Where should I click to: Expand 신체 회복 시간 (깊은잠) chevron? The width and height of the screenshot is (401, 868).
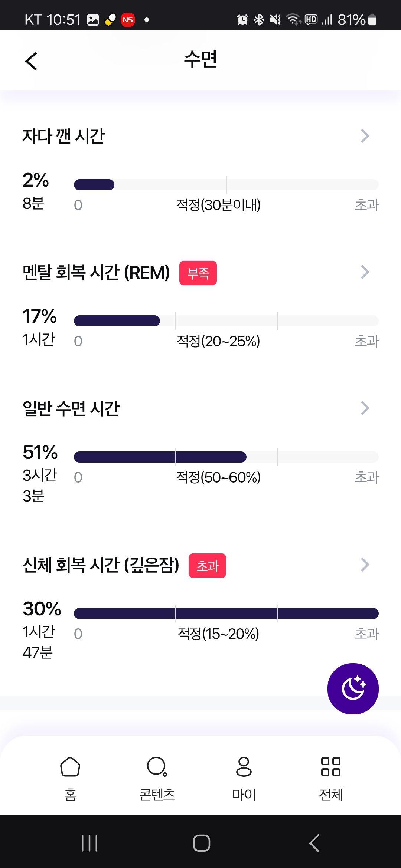(x=365, y=565)
